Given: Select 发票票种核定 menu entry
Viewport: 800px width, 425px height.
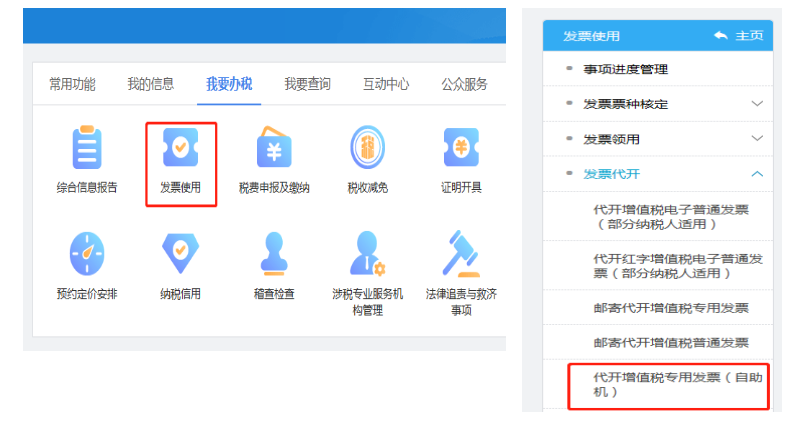Looking at the screenshot, I should click(x=626, y=104).
